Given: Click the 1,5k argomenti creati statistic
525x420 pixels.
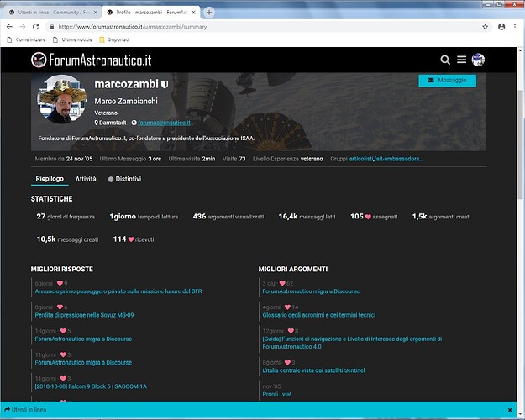Looking at the screenshot, I should [441, 217].
